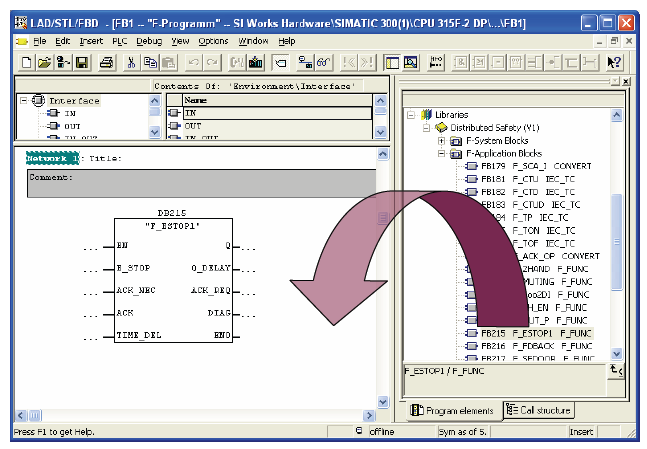Click into the network Comment field

pyautogui.click(x=201, y=183)
